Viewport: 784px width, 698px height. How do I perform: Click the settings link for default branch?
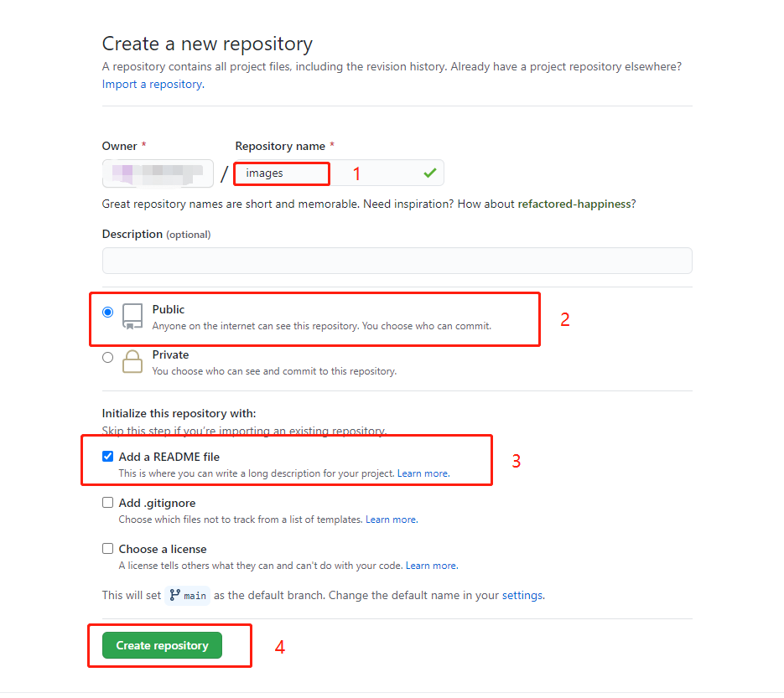pos(522,596)
